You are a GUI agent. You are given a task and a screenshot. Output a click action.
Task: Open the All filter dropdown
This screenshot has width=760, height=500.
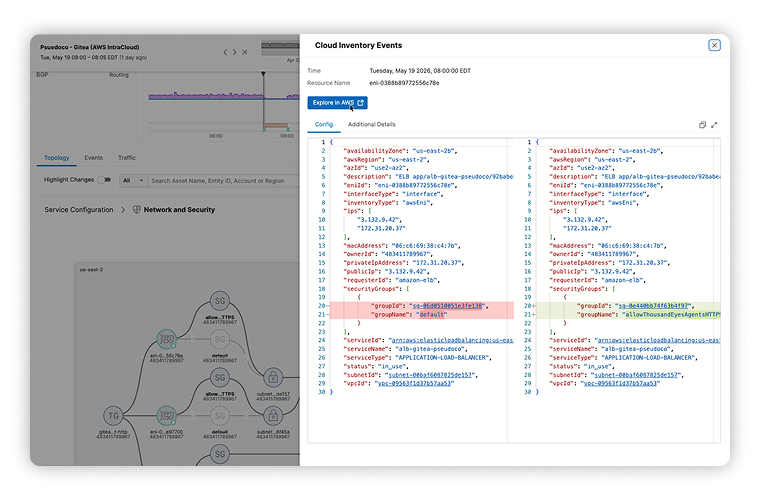coord(133,181)
